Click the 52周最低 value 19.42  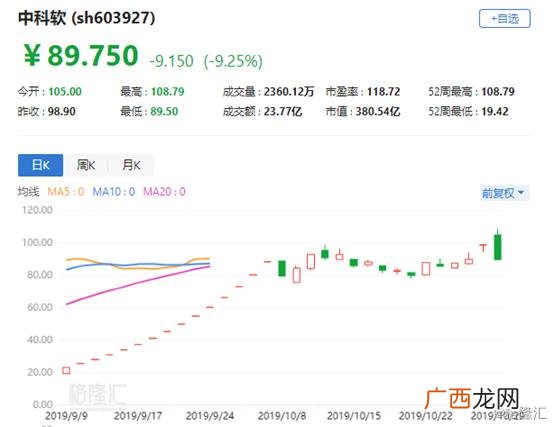tap(495, 112)
